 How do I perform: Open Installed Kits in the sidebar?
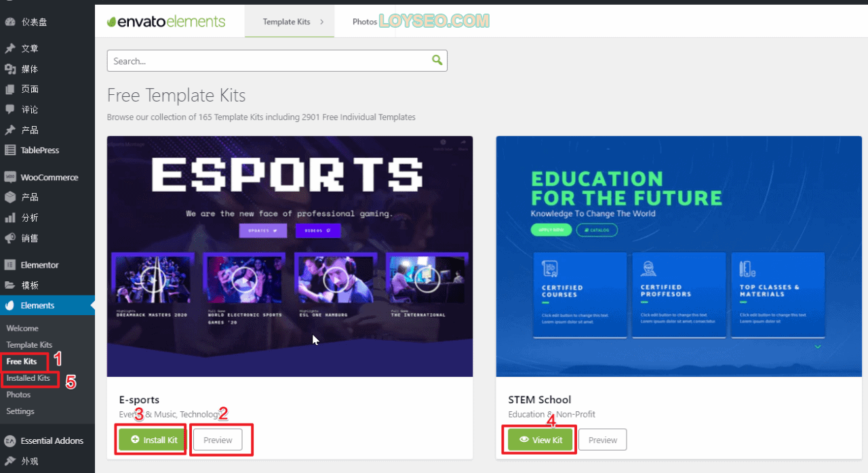coord(28,378)
